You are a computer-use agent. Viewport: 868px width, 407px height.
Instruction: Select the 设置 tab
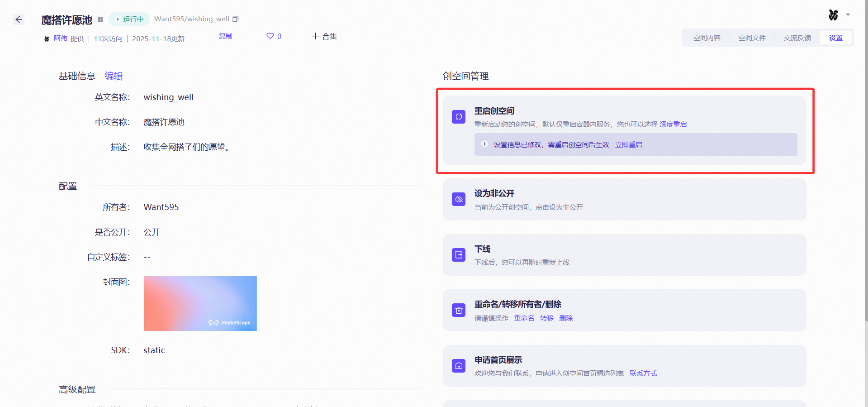[836, 38]
